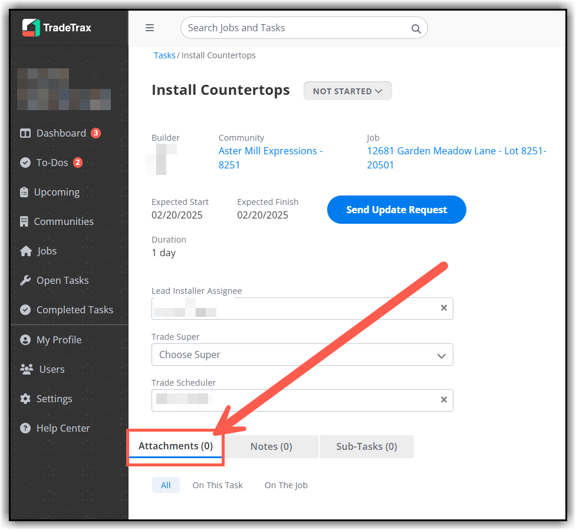The height and width of the screenshot is (530, 576).
Task: Open My Profile in the sidebar
Action: [x=51, y=340]
